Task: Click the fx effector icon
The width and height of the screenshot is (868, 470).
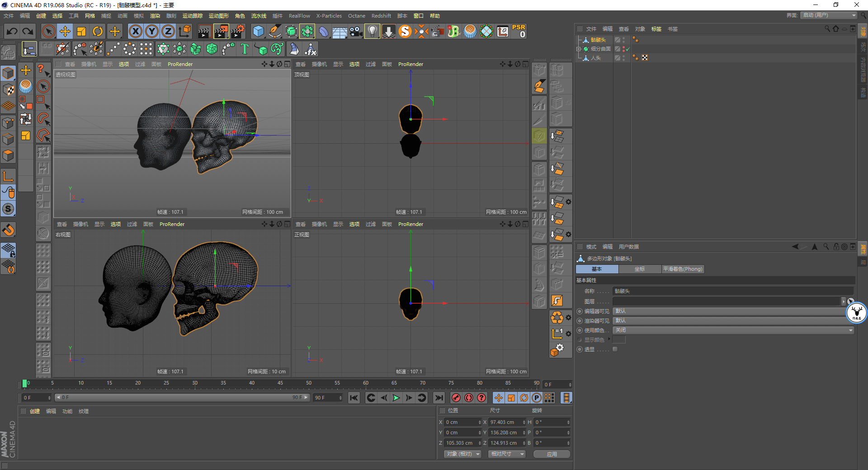Action: 311,49
